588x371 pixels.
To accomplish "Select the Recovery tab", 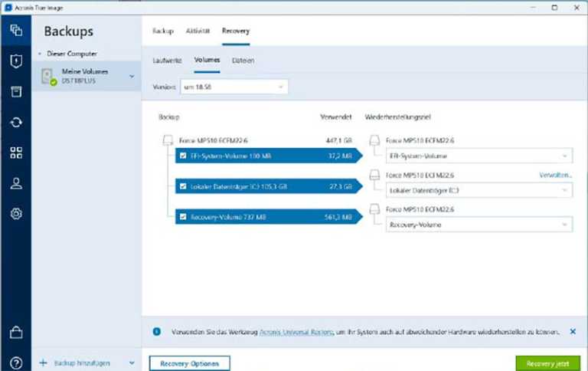I will coord(236,31).
